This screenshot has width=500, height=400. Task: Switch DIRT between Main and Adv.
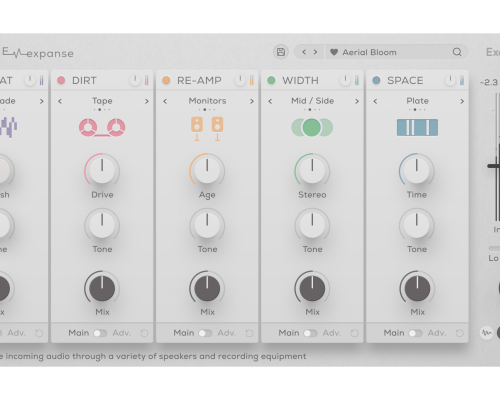[x=100, y=333]
